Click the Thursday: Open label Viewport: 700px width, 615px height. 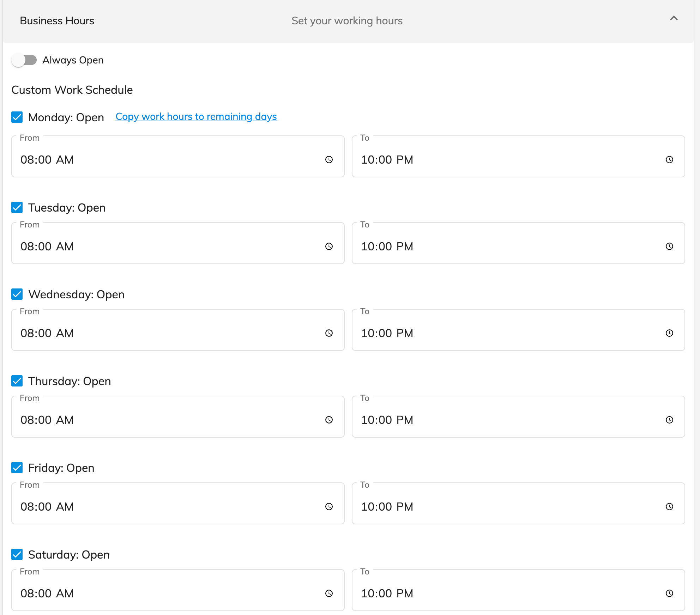pos(70,381)
